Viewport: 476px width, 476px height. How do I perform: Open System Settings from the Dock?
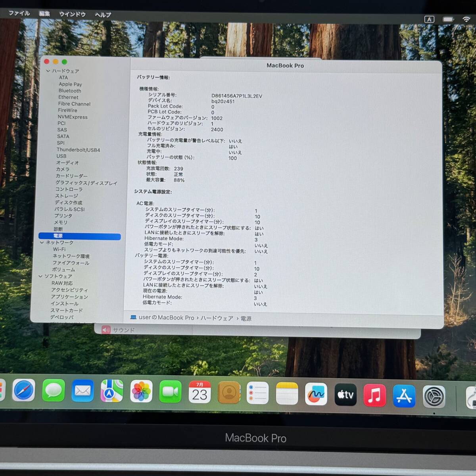(434, 397)
